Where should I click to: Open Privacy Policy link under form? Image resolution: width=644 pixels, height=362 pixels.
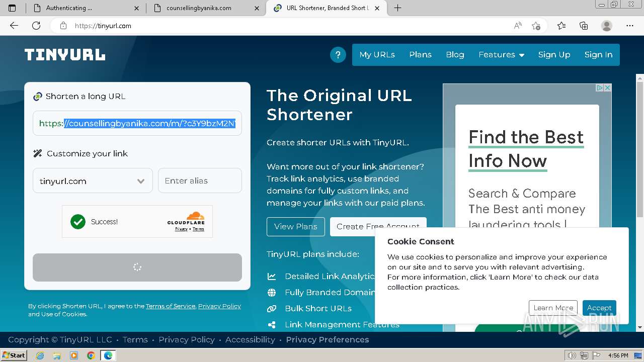click(x=219, y=306)
